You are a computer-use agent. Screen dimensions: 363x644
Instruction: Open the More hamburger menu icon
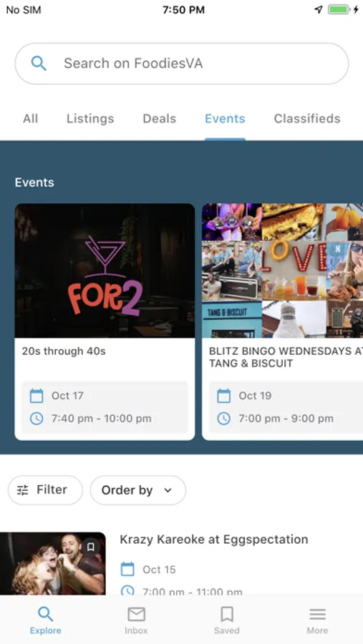point(317,615)
